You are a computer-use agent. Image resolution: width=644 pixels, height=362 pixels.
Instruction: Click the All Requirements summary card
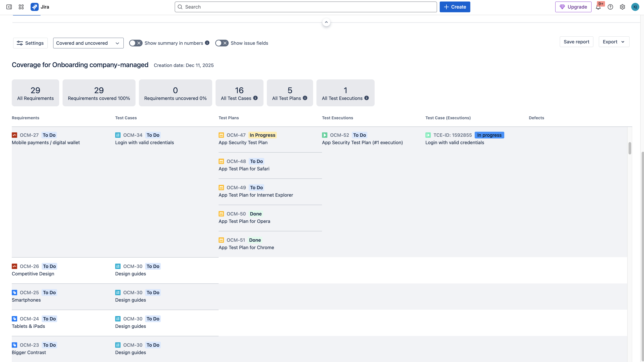point(35,93)
